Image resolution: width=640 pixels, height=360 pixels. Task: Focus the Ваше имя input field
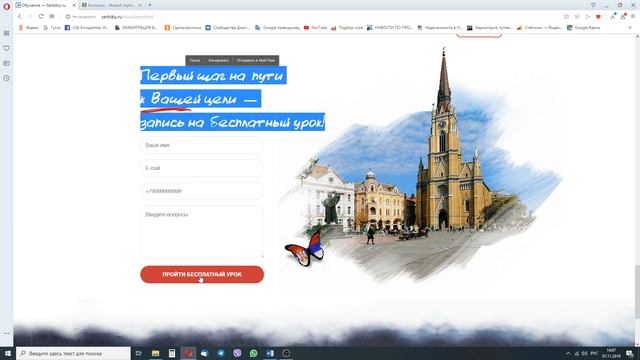[x=202, y=145]
